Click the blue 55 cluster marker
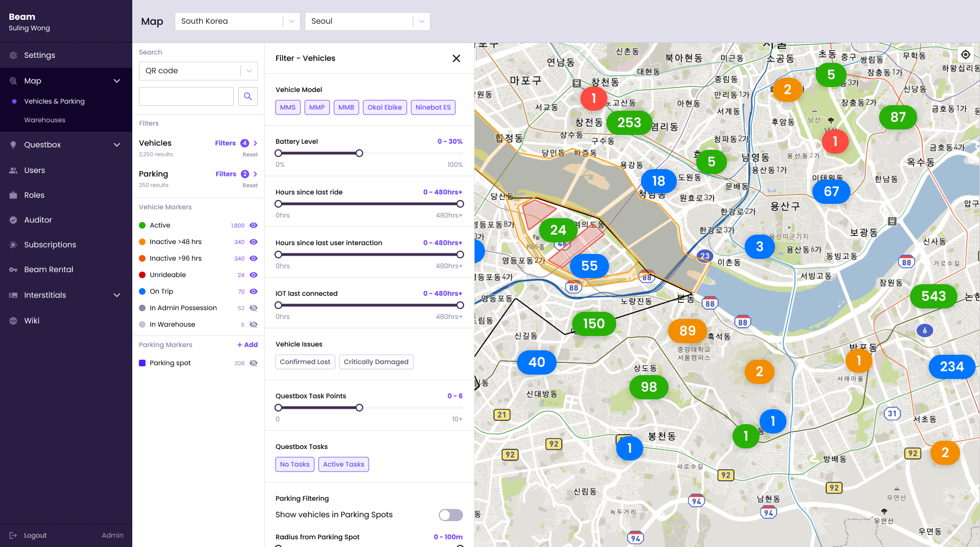 (x=589, y=266)
